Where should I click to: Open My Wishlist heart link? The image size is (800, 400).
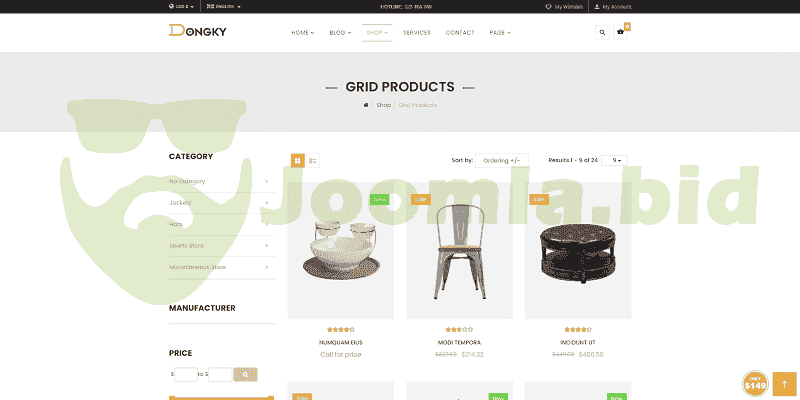[564, 7]
